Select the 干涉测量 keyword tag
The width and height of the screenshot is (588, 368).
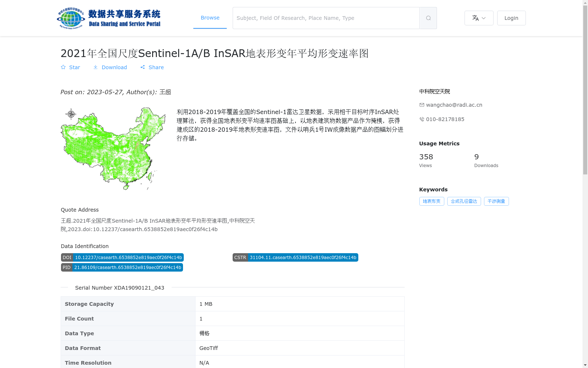tap(496, 201)
